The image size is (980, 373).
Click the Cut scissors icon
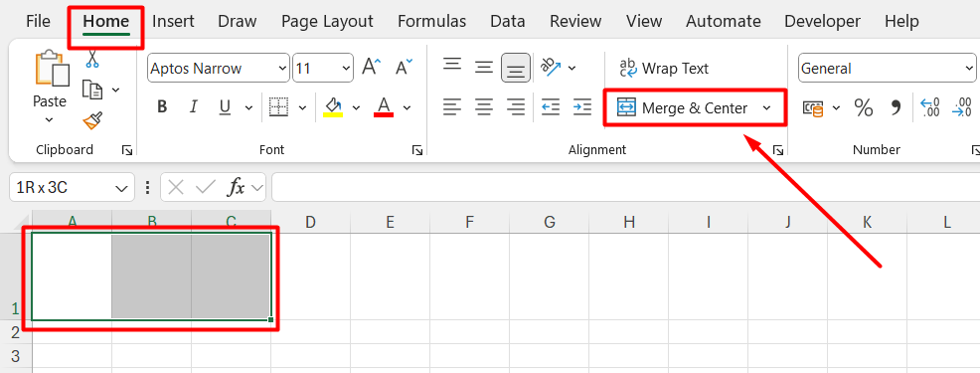click(x=91, y=59)
